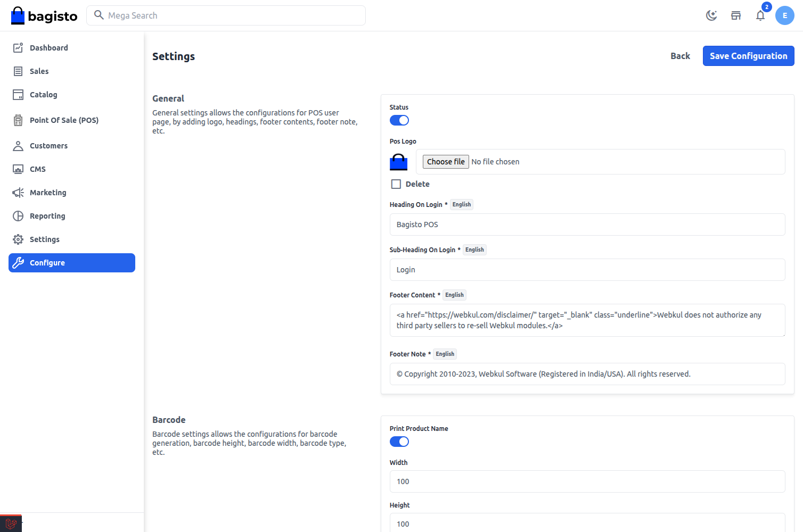Click the Reporting sidebar icon

click(x=18, y=215)
